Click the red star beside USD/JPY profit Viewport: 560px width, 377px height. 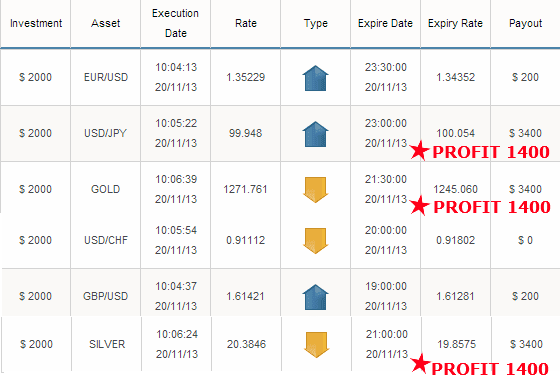tap(419, 150)
